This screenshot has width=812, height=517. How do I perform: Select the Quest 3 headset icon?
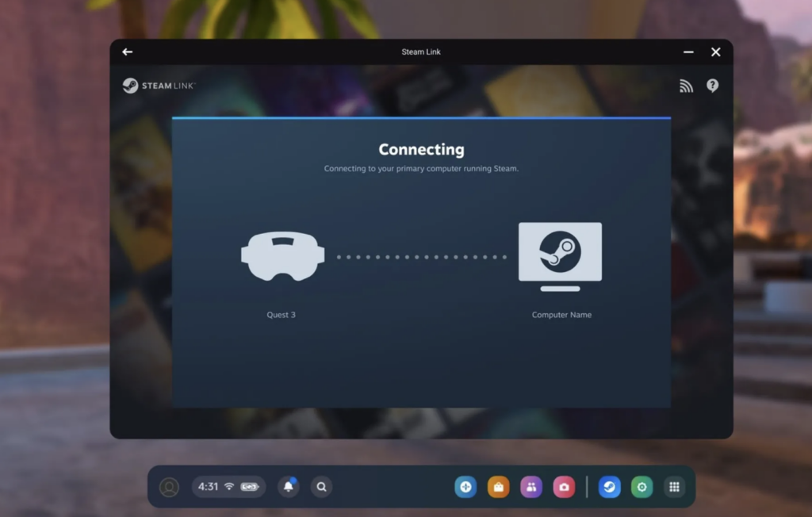(283, 256)
